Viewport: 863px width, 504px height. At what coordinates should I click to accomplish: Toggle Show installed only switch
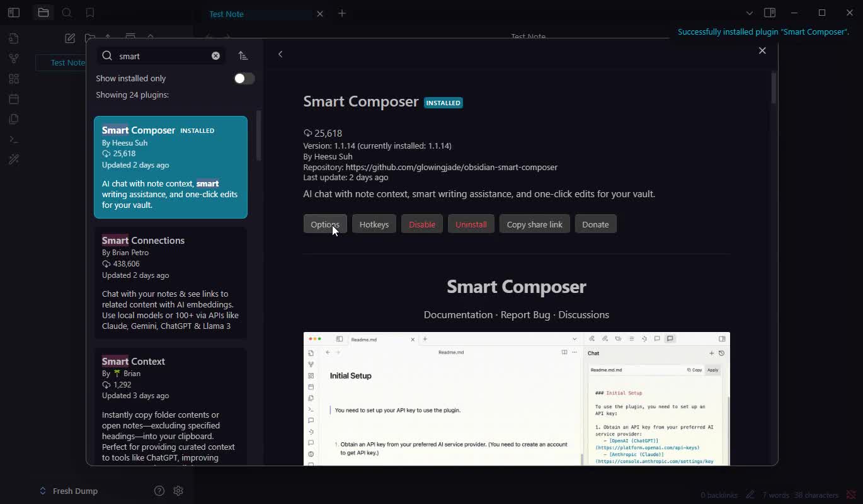[244, 78]
